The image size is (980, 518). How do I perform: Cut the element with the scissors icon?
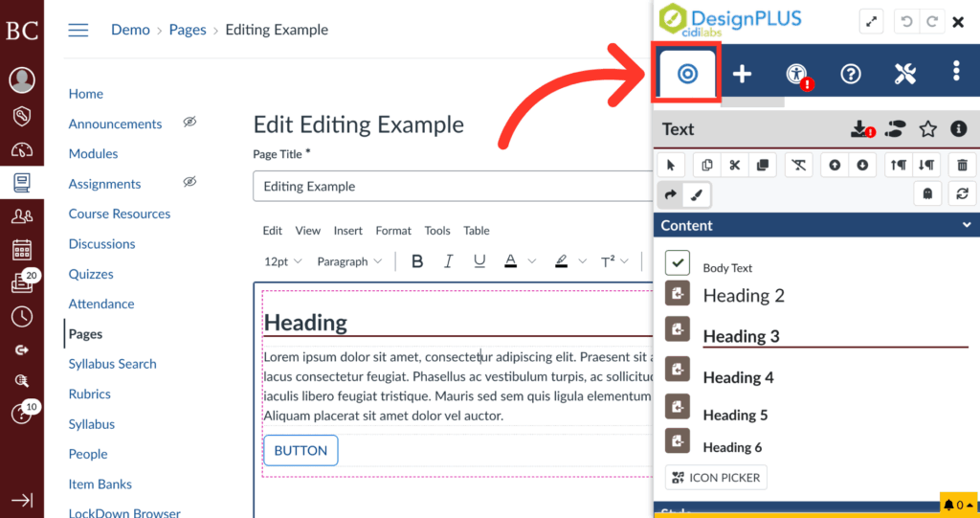(x=734, y=165)
